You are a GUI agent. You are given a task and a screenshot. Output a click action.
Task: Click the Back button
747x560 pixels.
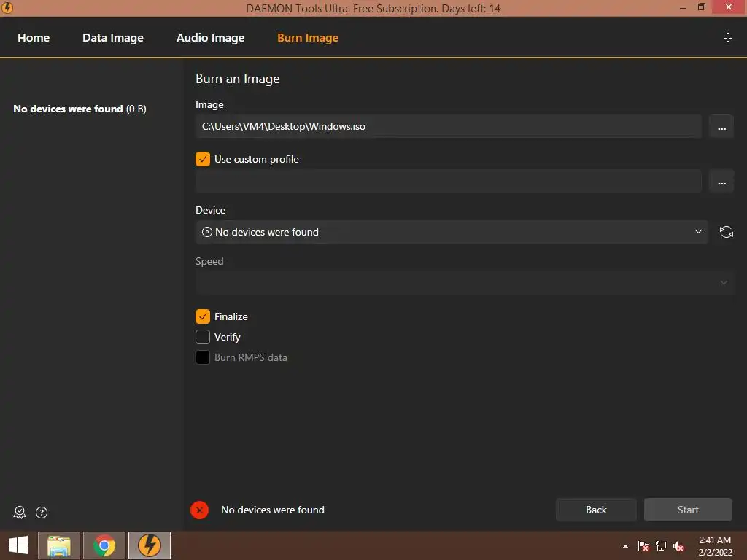coord(596,510)
